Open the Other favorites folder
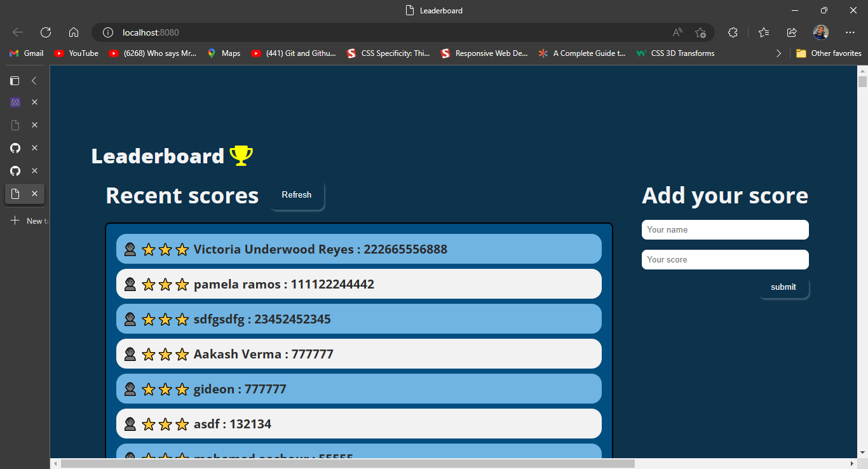 (x=829, y=53)
